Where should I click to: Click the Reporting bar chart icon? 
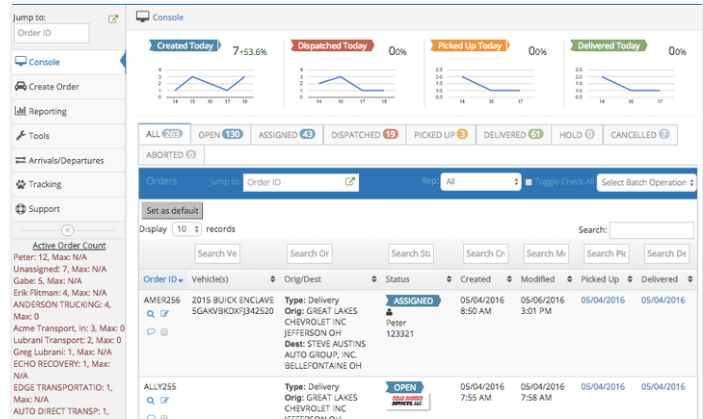pyautogui.click(x=20, y=111)
